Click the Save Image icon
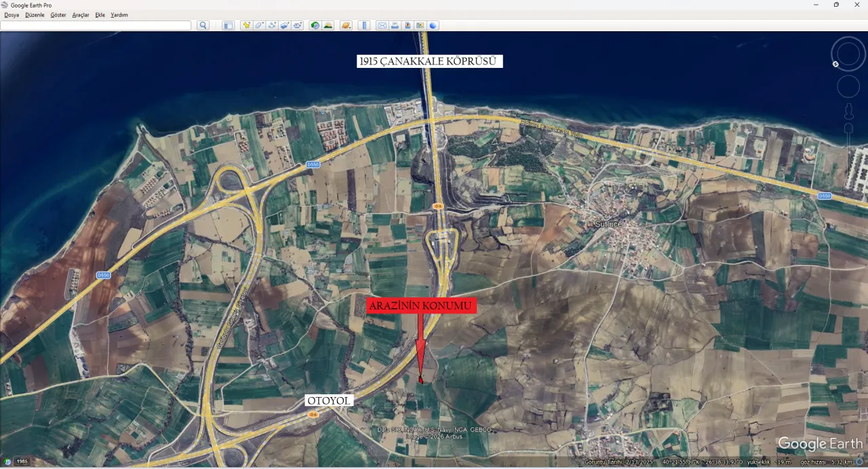This screenshot has width=868, height=469. [408, 26]
